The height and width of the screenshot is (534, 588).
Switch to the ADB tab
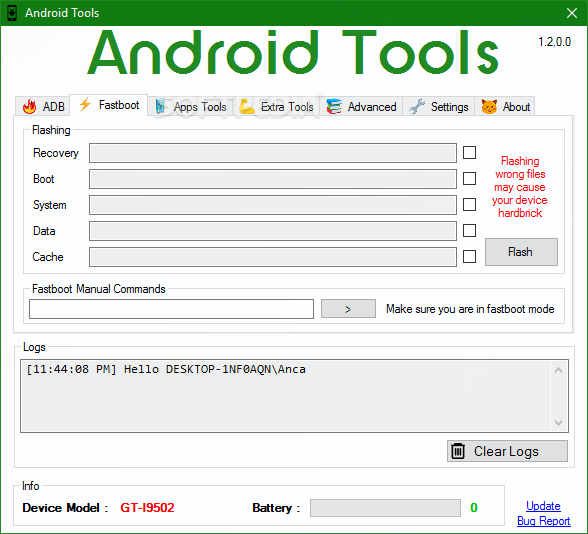point(43,106)
